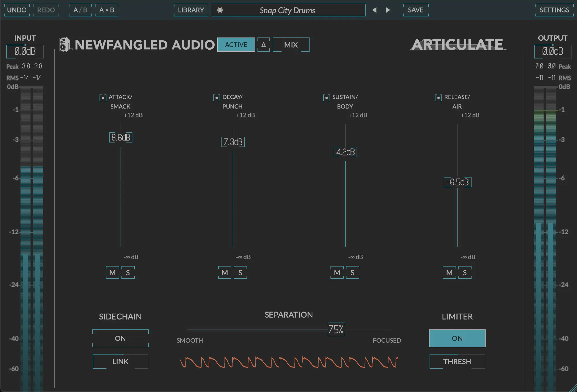Click the Newfangled Audio speaker logo
This screenshot has height=392, width=577.
pos(65,44)
